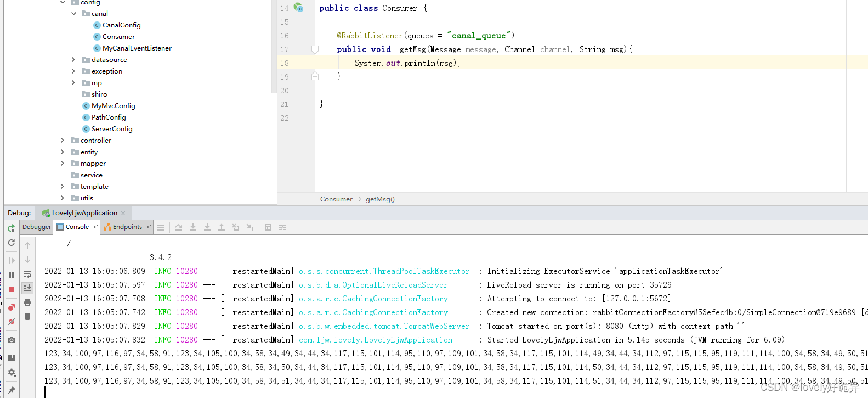Image resolution: width=868 pixels, height=398 pixels.
Task: Click the console Down the Stack Trace arrow
Action: coord(27,260)
